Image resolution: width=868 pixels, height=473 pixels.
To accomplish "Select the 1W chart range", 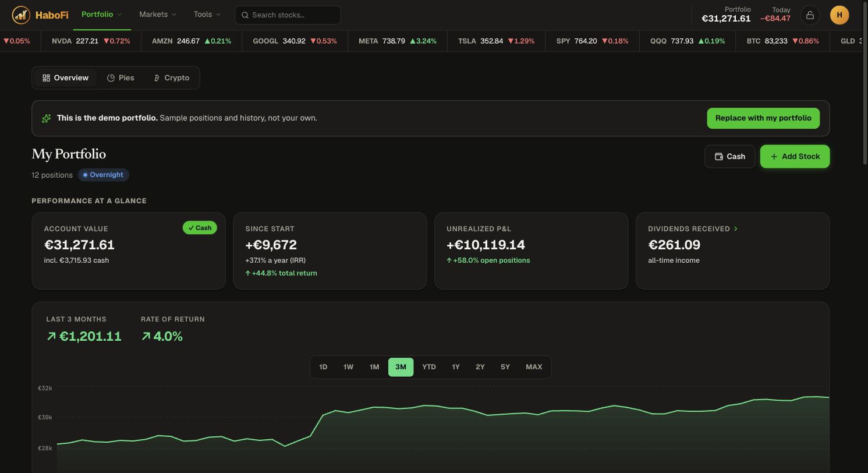I will (x=348, y=367).
